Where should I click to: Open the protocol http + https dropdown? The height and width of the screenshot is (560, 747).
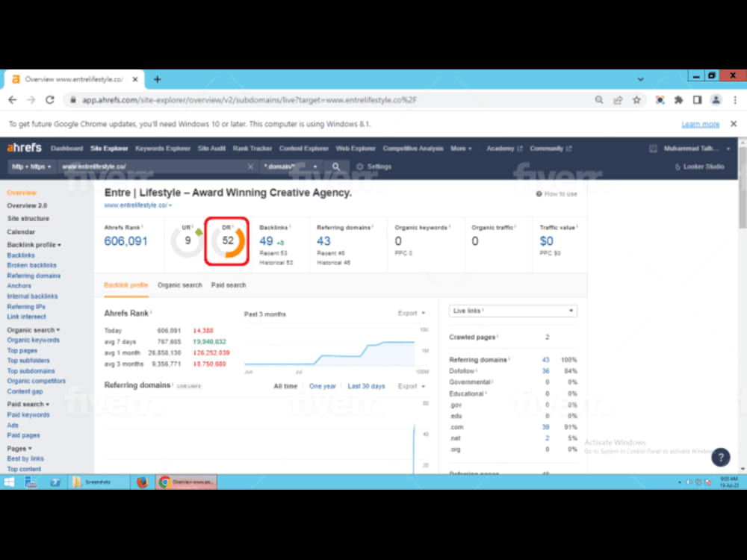[x=31, y=167]
